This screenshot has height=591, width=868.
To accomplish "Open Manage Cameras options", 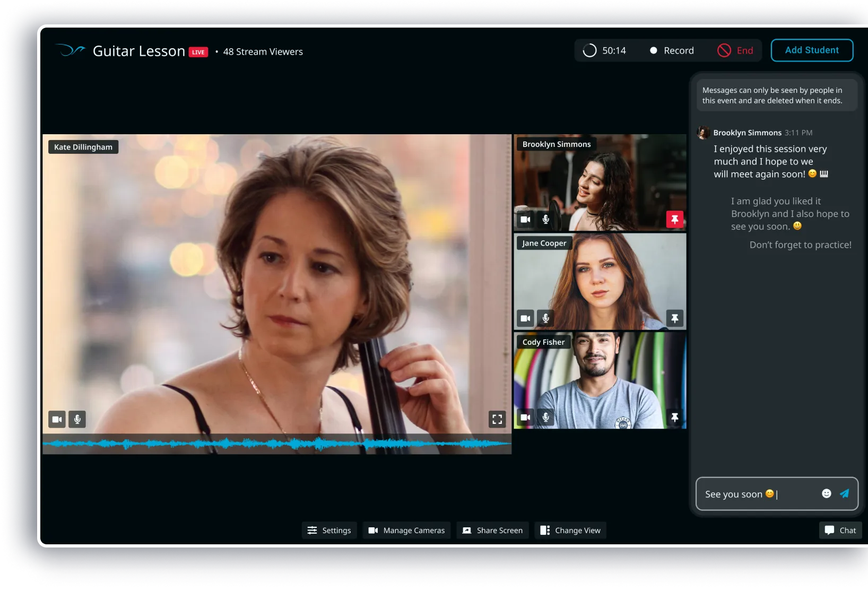I will [x=406, y=531].
